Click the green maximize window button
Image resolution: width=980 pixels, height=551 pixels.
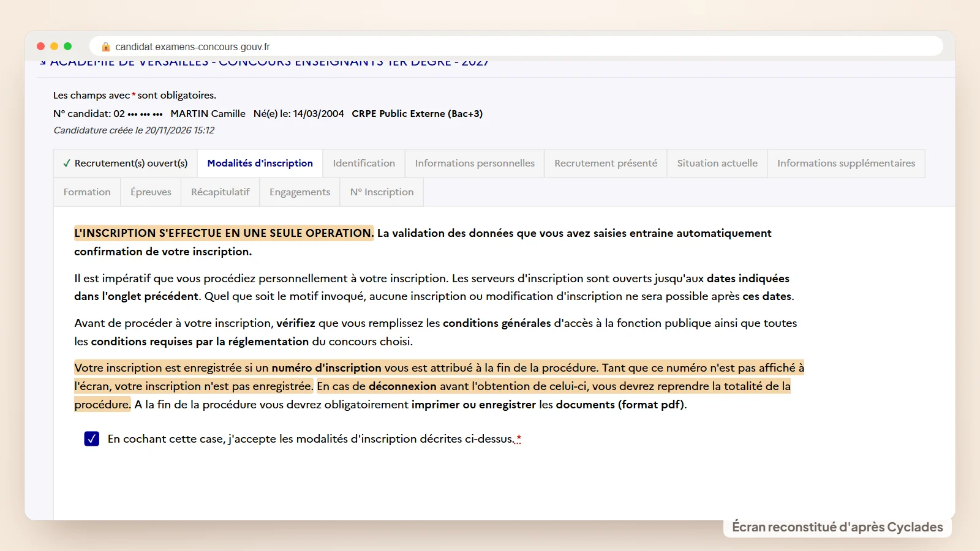pos(68,47)
